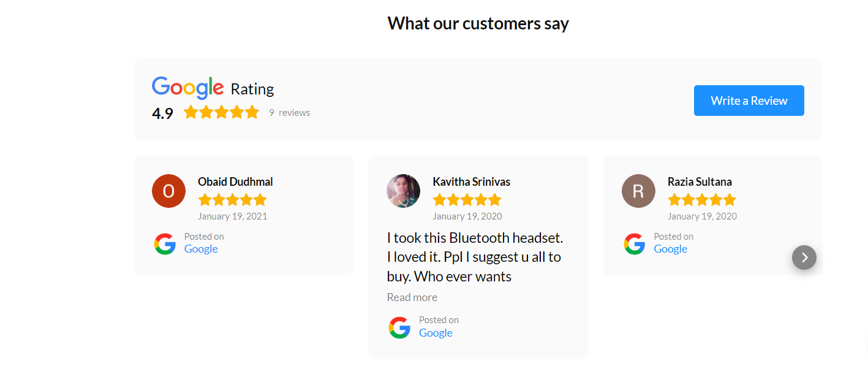
Task: Select Obaid Dudhmal's reviewer name
Action: (x=235, y=181)
